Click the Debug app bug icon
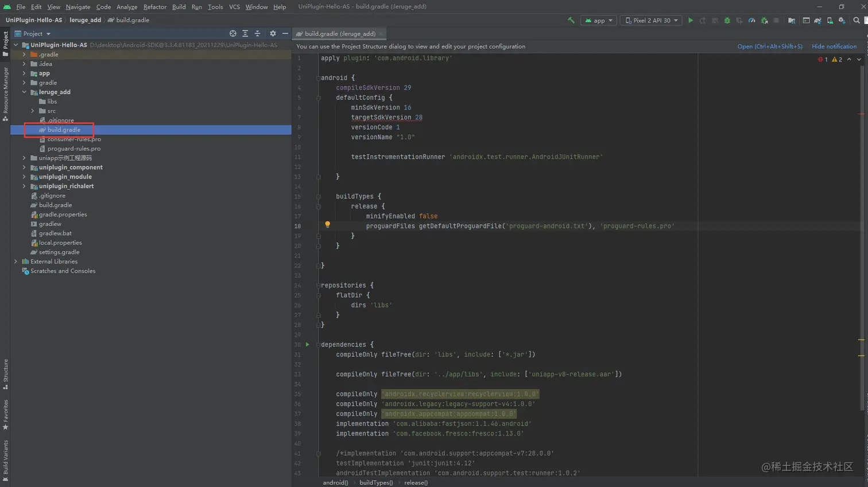 pyautogui.click(x=727, y=21)
